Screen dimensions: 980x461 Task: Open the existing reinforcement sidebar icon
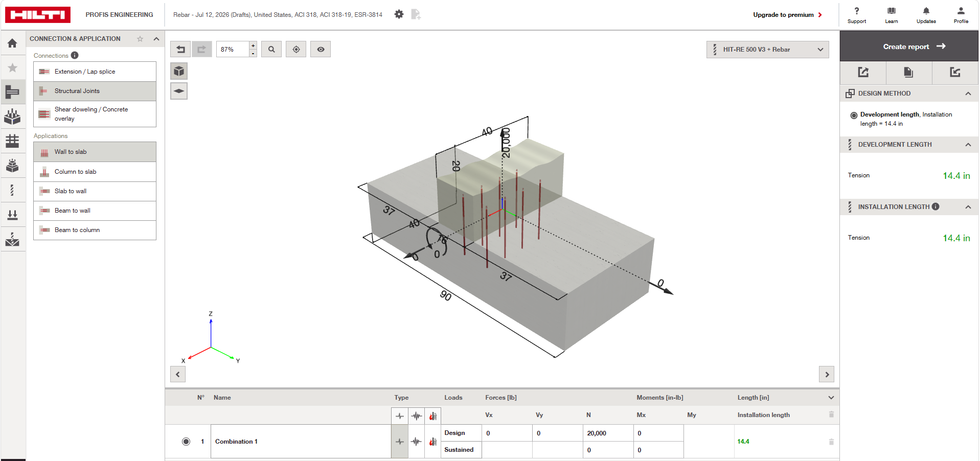point(13,165)
